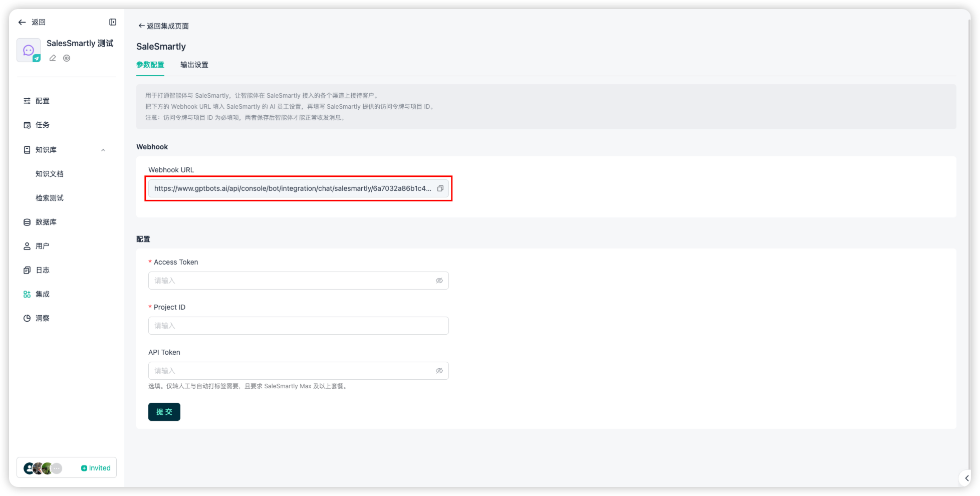Toggle Access Token visibility eye icon
The width and height of the screenshot is (980, 496).
click(x=439, y=281)
